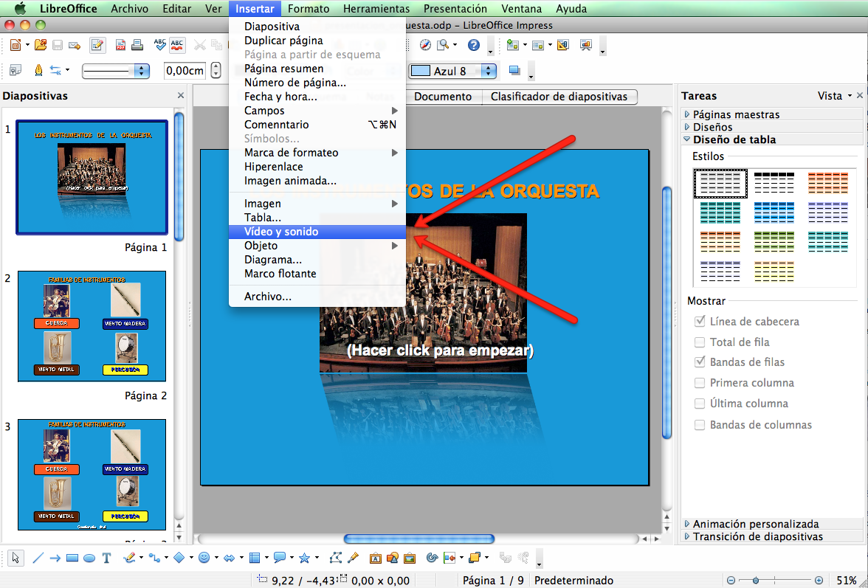Select the Line drawing tool
Viewport: 868px width, 588px height.
tap(38, 558)
